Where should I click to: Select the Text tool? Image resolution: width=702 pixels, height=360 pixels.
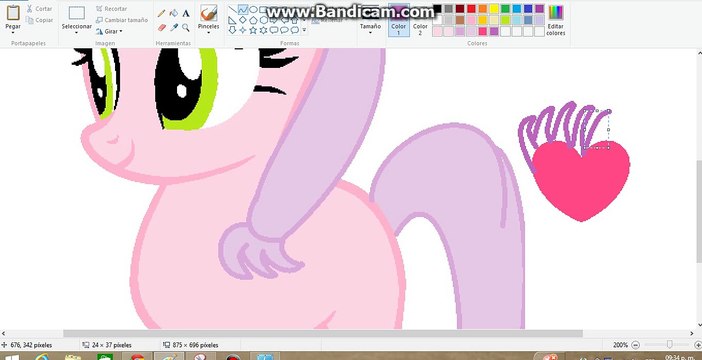click(x=186, y=13)
